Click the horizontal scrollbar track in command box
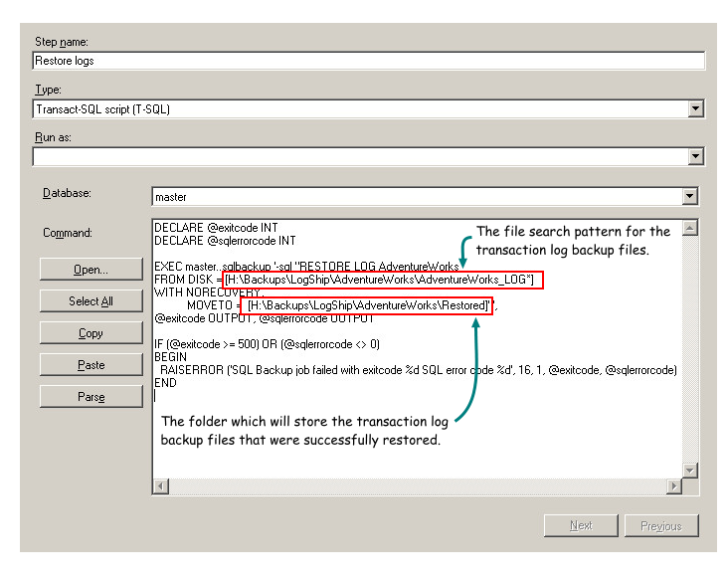 (418, 486)
